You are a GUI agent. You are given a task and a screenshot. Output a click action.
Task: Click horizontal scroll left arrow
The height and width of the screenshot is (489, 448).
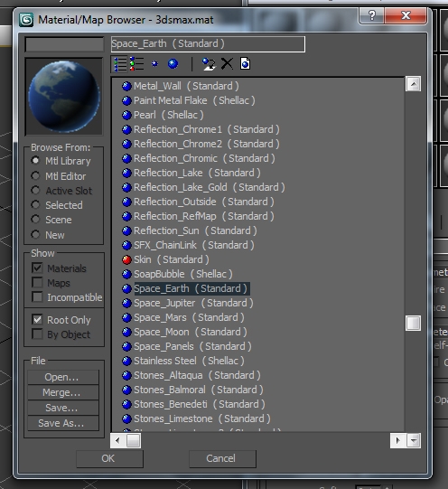117,441
